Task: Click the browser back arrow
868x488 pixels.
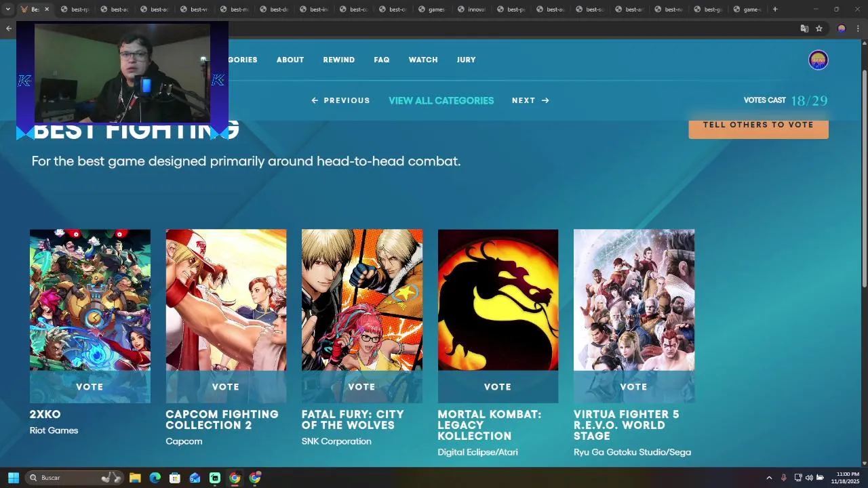Action: coord(8,28)
